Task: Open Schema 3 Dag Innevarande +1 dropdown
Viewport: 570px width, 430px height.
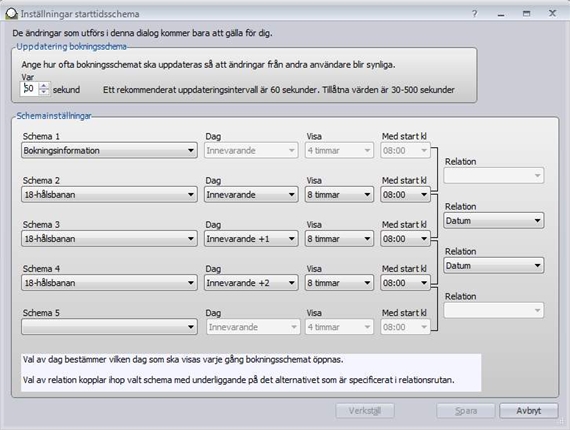Action: click(251, 239)
